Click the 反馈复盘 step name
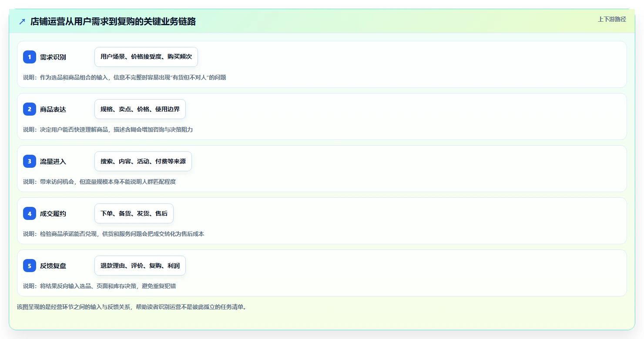This screenshot has width=644, height=339. [53, 266]
